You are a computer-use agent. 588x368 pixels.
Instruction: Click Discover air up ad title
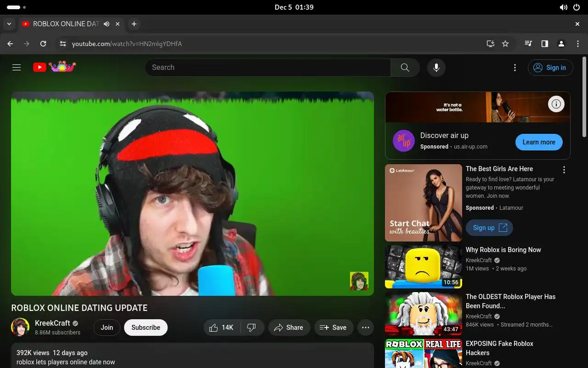click(444, 135)
